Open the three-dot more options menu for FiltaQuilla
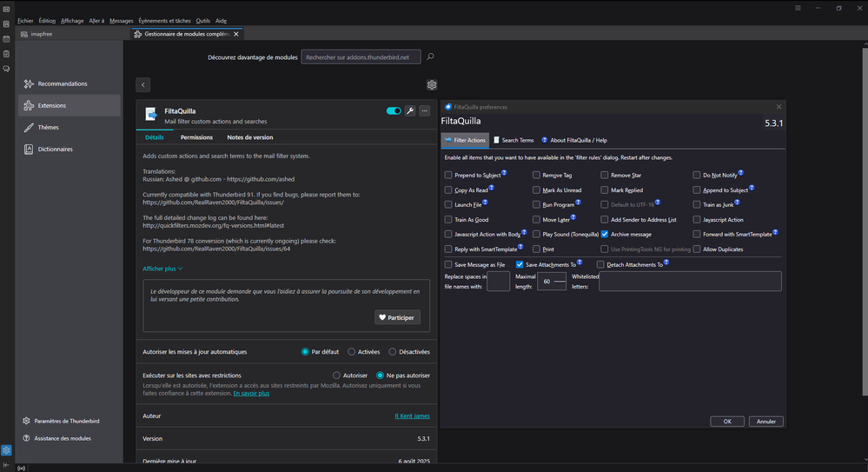This screenshot has width=868, height=472. (424, 111)
